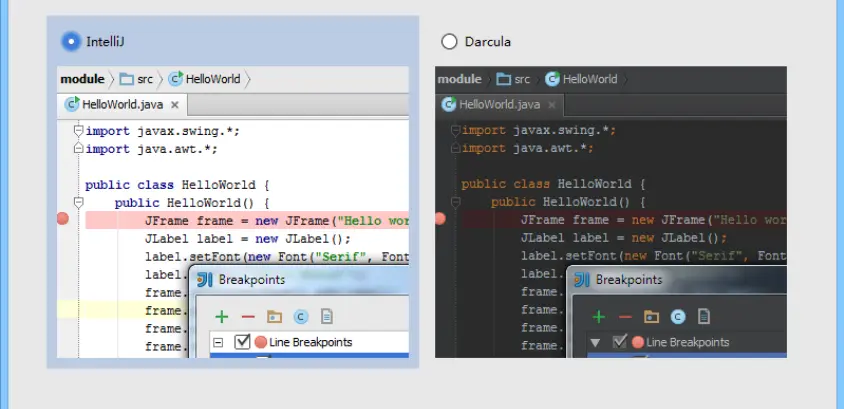The image size is (844, 409).
Task: Click the HelloWorld.java tab icon in IntelliJ preview
Action: (x=72, y=104)
